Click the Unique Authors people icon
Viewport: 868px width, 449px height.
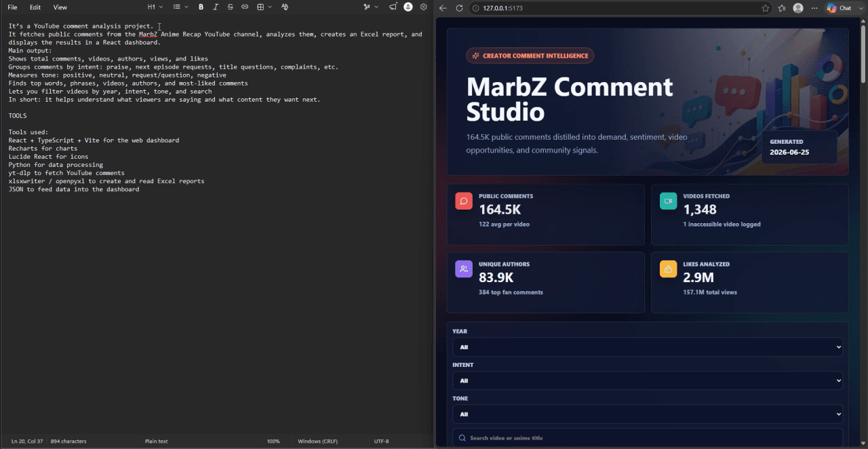(464, 269)
